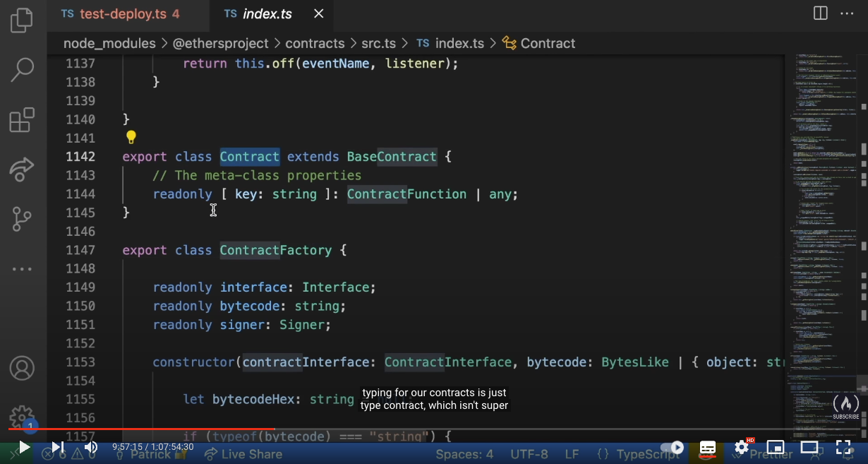Click contracts in the breadcrumb
The height and width of the screenshot is (464, 868).
point(315,43)
